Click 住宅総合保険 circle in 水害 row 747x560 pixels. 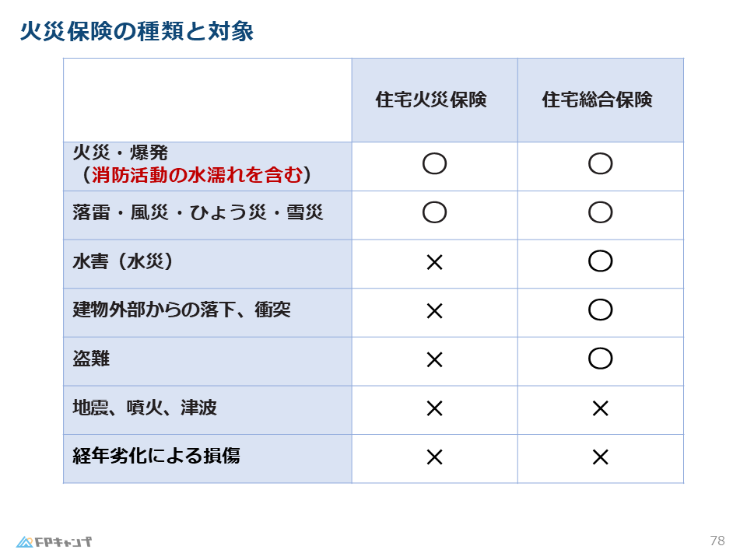pos(600,261)
